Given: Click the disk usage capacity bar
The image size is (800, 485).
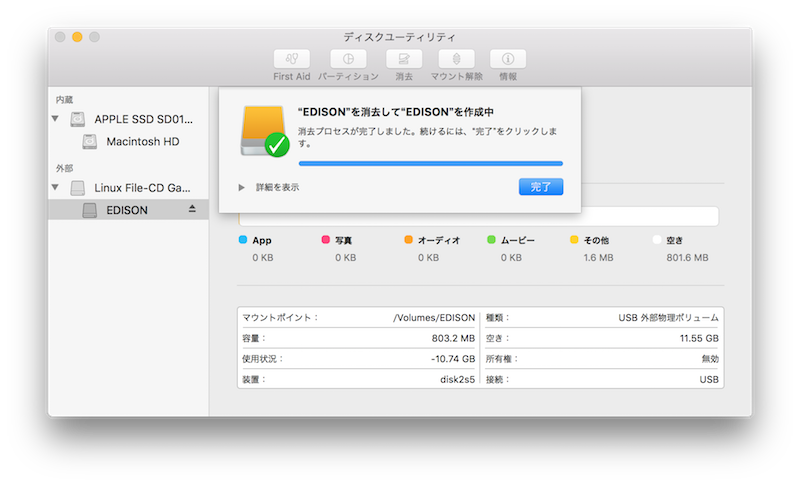Looking at the screenshot, I should 478,217.
